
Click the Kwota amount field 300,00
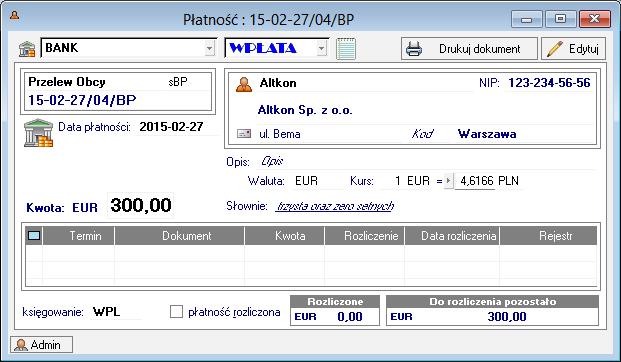click(141, 205)
